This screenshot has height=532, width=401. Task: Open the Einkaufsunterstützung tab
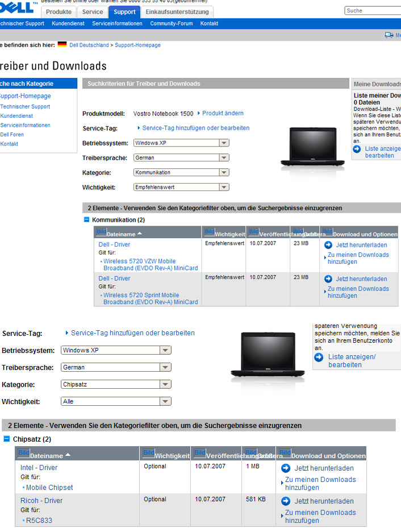177,12
